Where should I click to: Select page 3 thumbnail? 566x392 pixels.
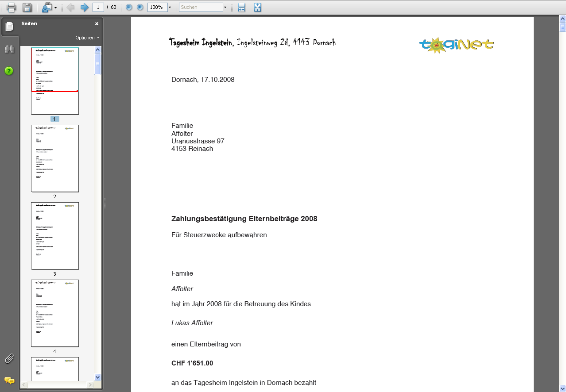(55, 236)
